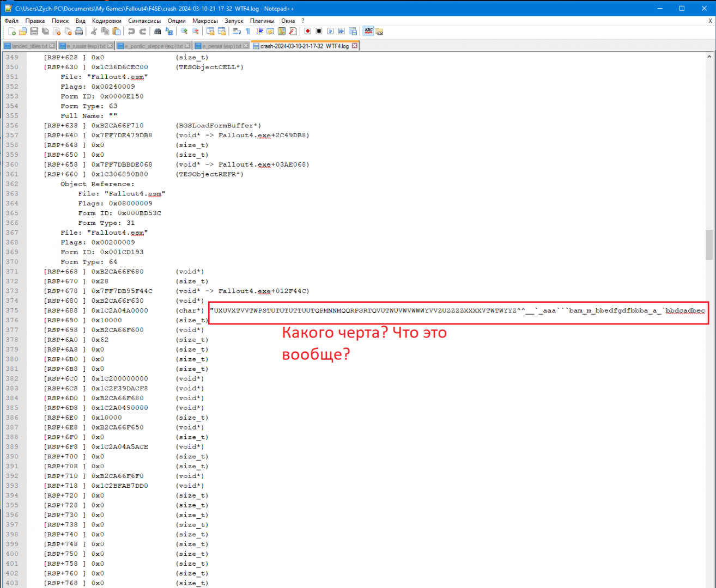Viewport: 716px width, 588px height.
Task: Close the crash-2024-03-10-21-17-32 WTF4.log tab
Action: [355, 46]
